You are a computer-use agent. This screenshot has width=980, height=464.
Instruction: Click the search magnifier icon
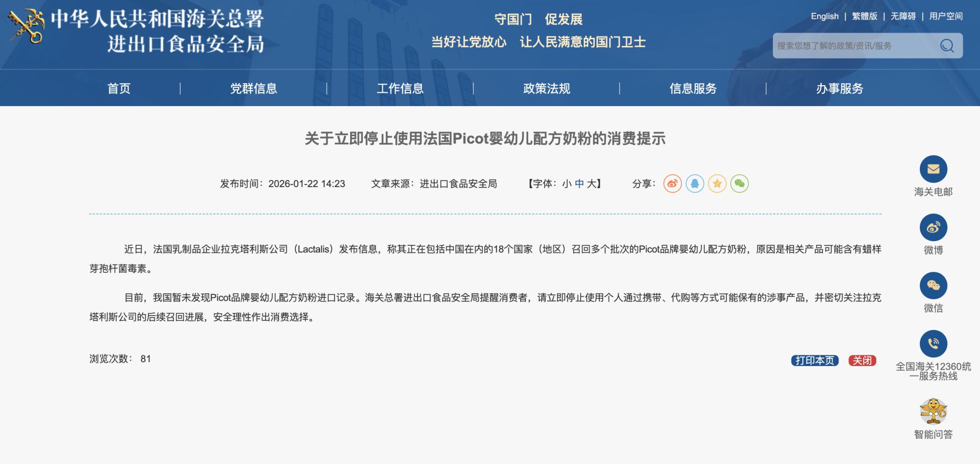point(947,45)
